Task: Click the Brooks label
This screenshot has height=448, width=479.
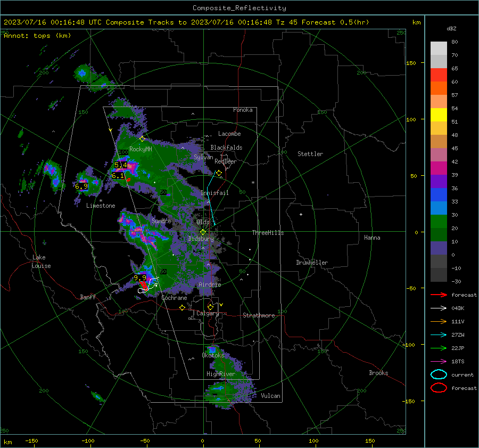Action: pos(378,373)
